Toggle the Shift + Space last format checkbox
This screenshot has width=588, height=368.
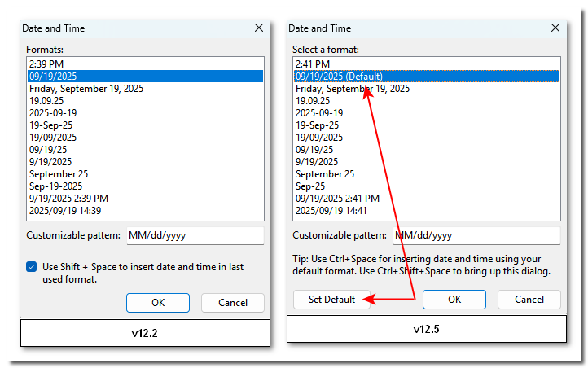[32, 267]
